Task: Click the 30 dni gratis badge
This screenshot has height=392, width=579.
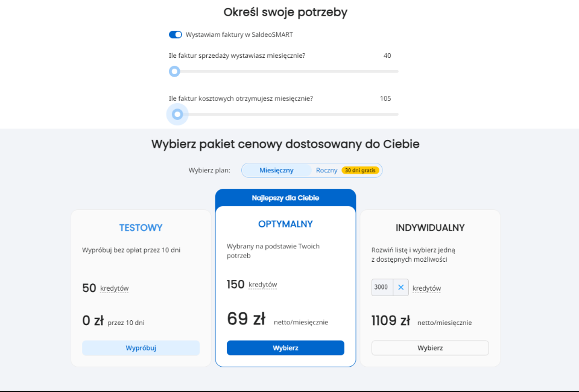Action: [360, 170]
